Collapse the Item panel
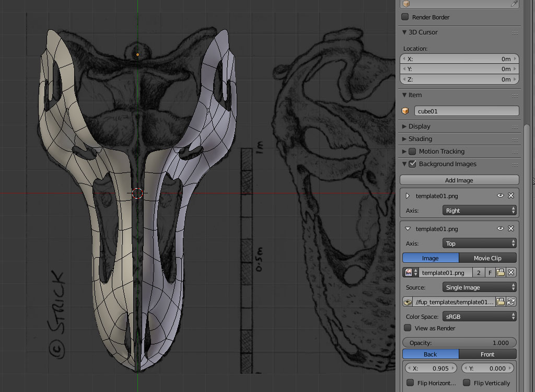 (x=404, y=95)
